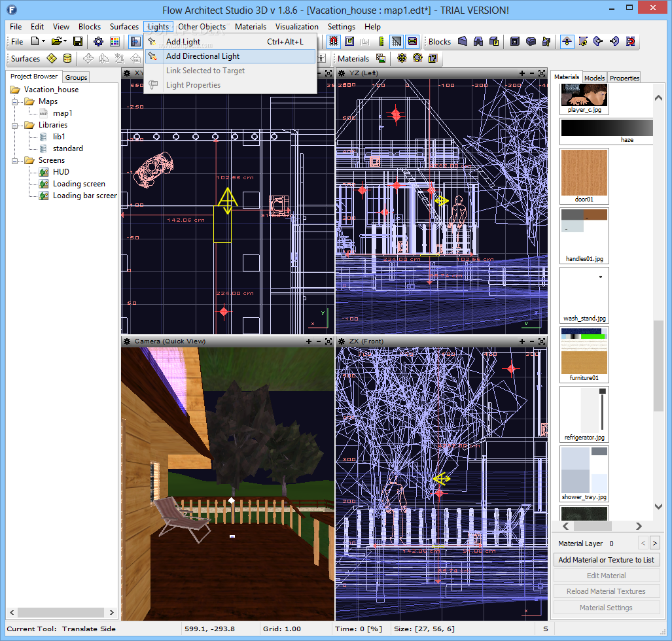Viewport: 672px width, 641px height.
Task: Switch to the Models tab
Action: (x=594, y=78)
